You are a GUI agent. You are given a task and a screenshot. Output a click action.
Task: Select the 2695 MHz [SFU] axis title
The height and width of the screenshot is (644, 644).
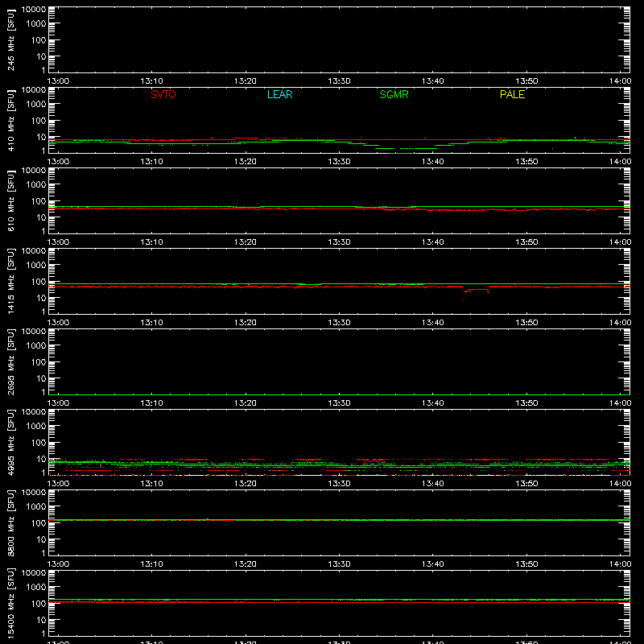click(x=10, y=361)
